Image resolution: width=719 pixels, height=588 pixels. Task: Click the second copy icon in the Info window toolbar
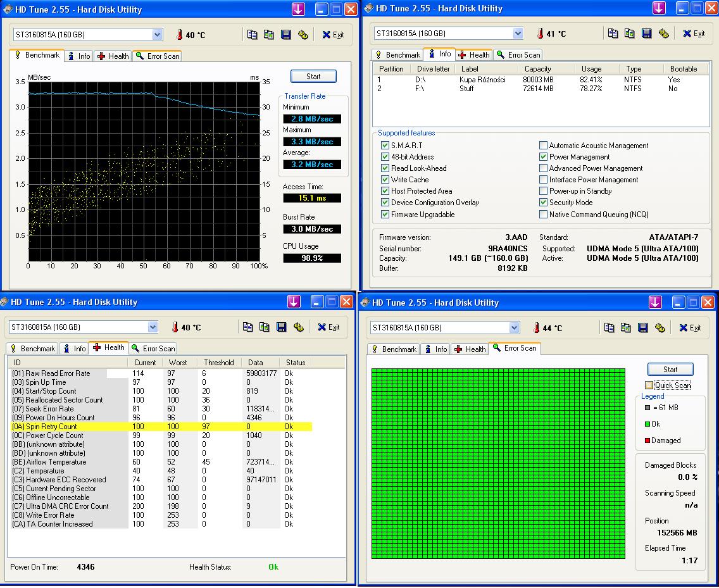[629, 34]
